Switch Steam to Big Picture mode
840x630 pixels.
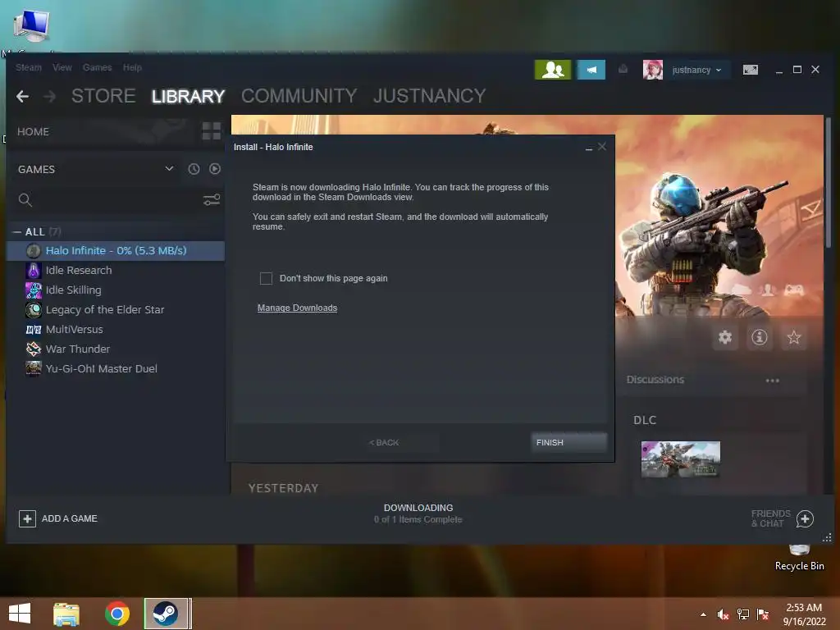[x=750, y=70]
